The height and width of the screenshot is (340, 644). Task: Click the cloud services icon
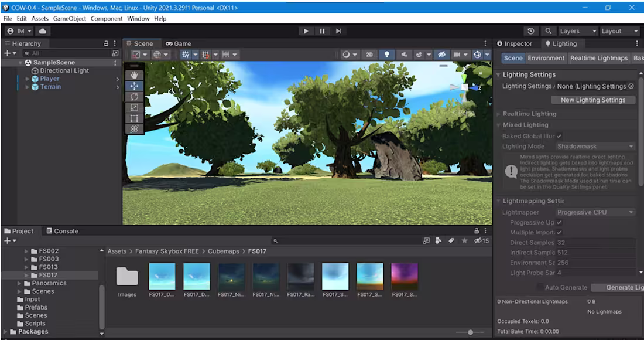pyautogui.click(x=43, y=31)
